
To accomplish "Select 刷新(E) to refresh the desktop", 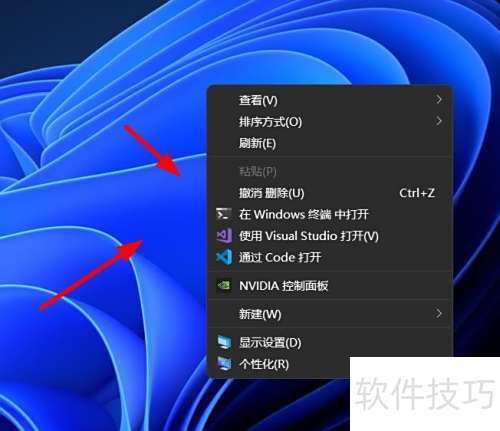I will [329, 143].
